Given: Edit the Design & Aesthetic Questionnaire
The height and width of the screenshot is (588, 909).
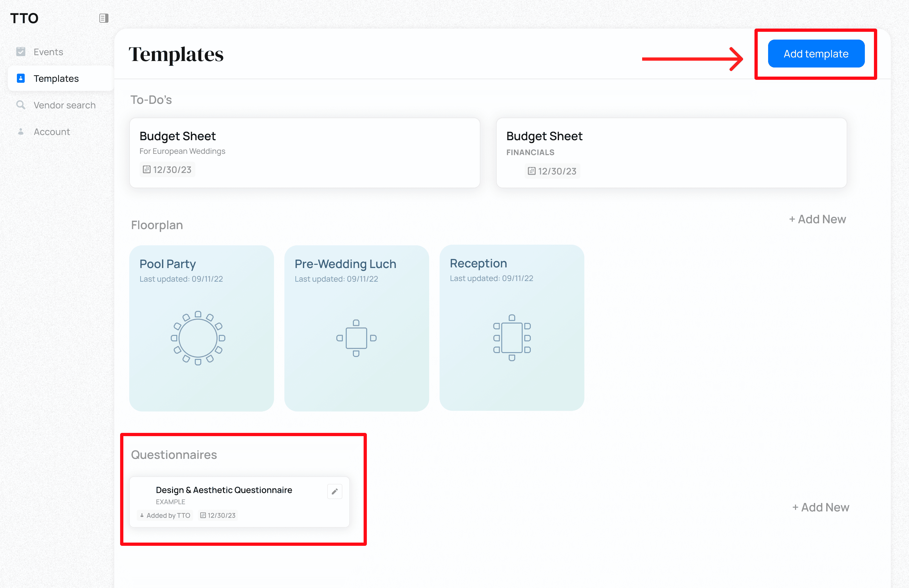Looking at the screenshot, I should pos(334,491).
